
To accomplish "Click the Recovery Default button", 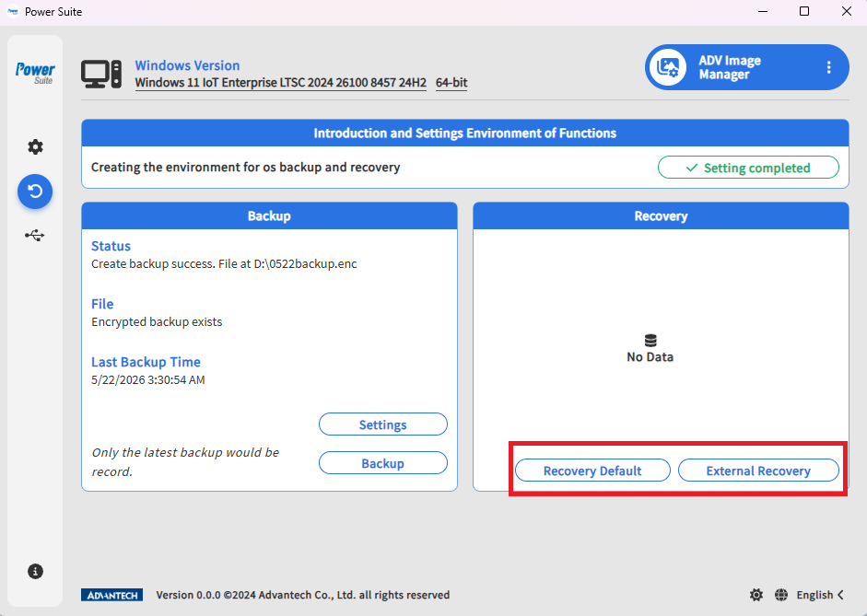I will (x=592, y=471).
